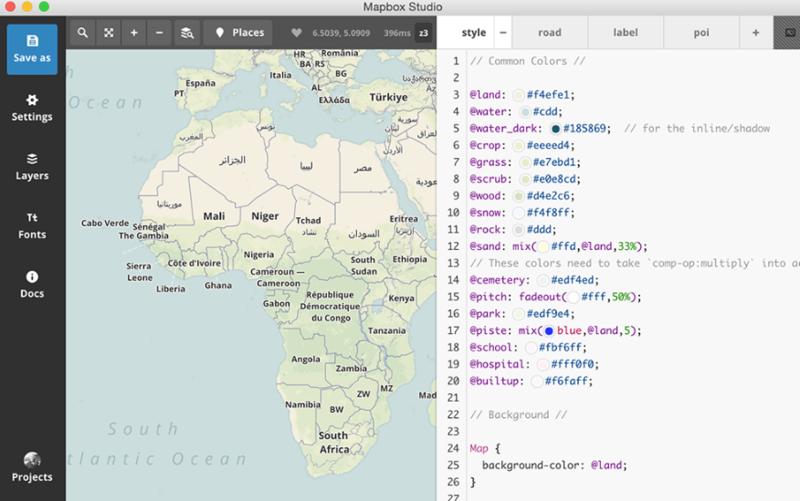The height and width of the screenshot is (501, 800).
Task: Click the @hospital color swatch
Action: tap(543, 364)
